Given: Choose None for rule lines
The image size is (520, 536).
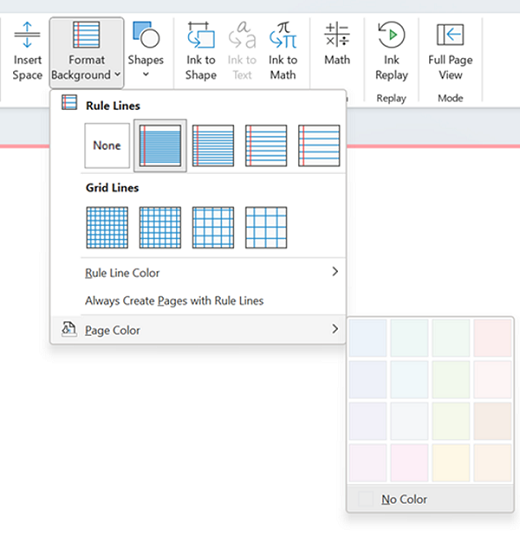Looking at the screenshot, I should point(107,146).
